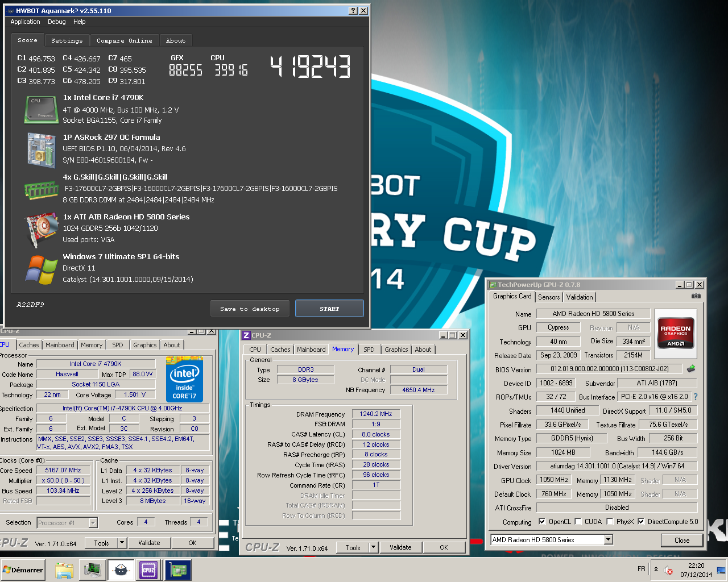Image resolution: width=728 pixels, height=582 pixels.
Task: Toggle the PhysX checkbox in GPU-Z
Action: tap(610, 521)
